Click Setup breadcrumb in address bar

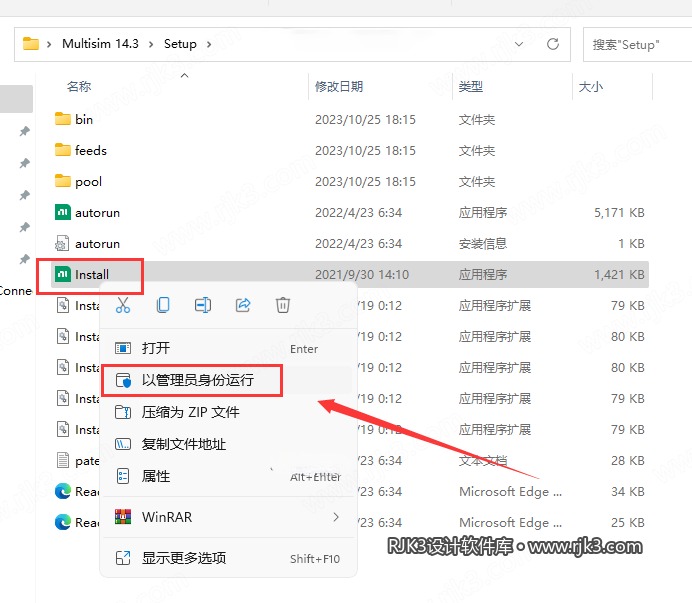180,44
